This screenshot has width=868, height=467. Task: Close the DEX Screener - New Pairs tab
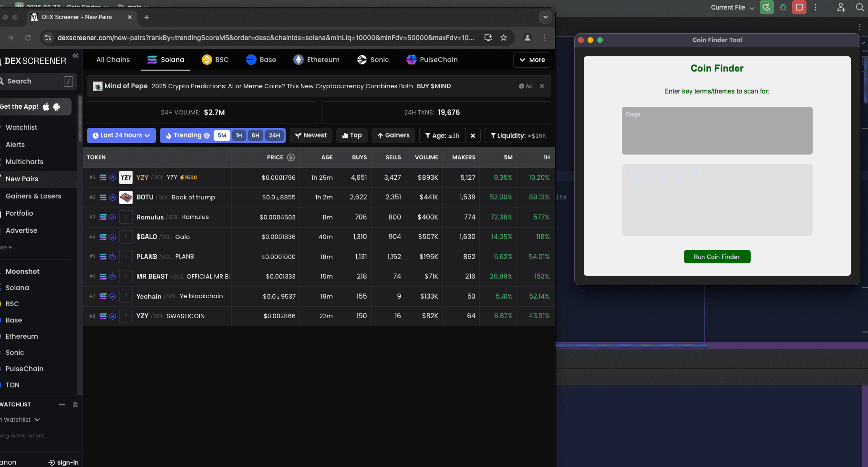[130, 17]
